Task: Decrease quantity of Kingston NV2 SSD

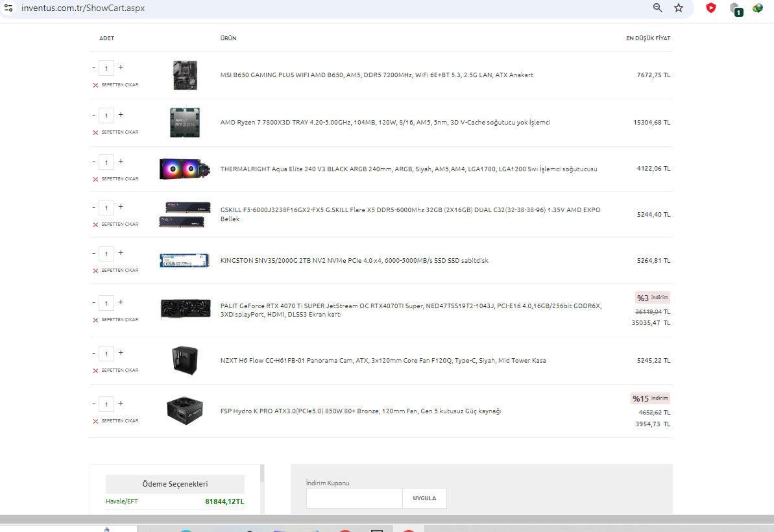Action: (x=94, y=253)
